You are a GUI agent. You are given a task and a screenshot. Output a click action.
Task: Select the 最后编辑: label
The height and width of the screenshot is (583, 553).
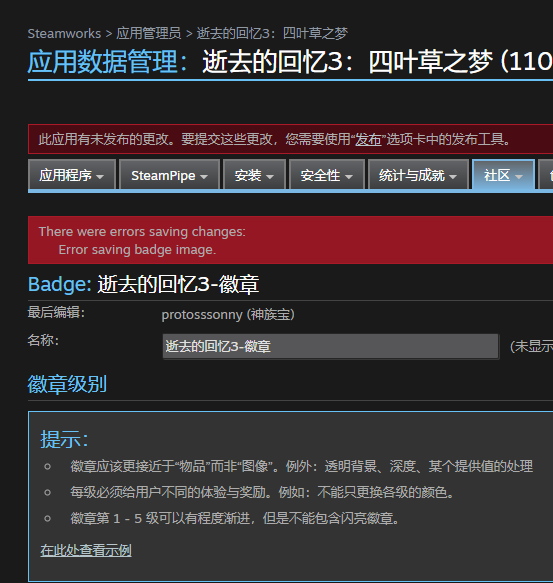pos(56,312)
